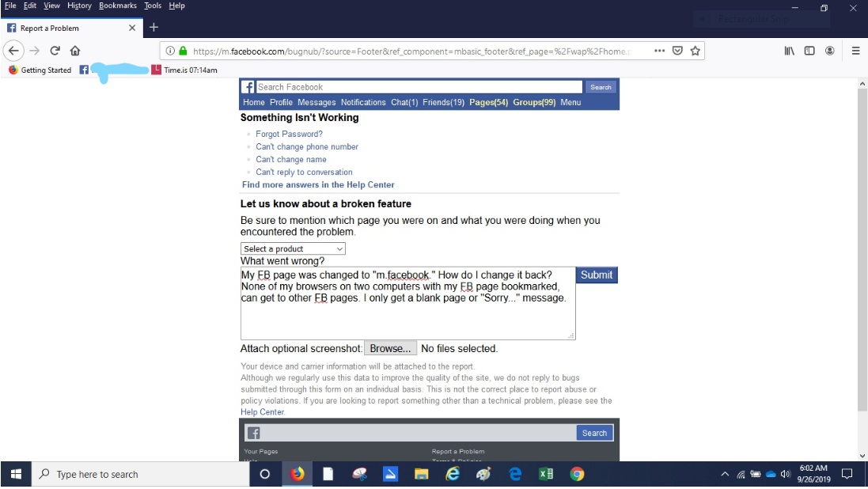Click the header Search button
Viewport: 868px width, 489px height.
click(x=601, y=87)
